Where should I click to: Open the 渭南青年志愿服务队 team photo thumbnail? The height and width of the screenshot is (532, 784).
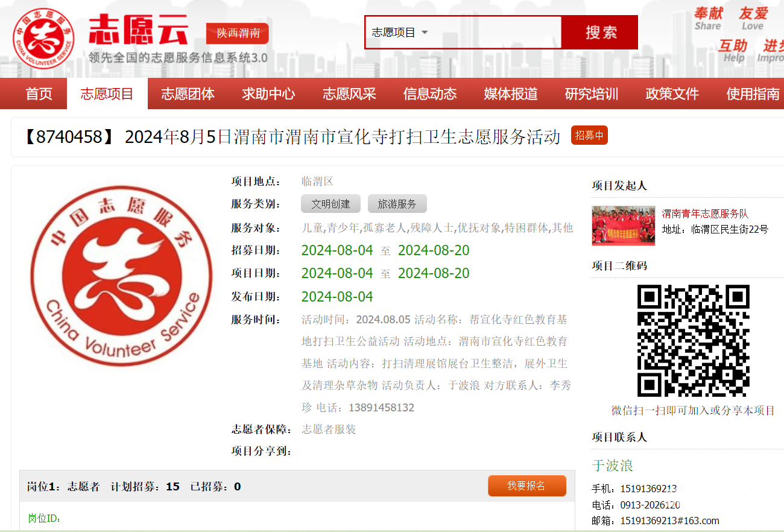click(623, 226)
